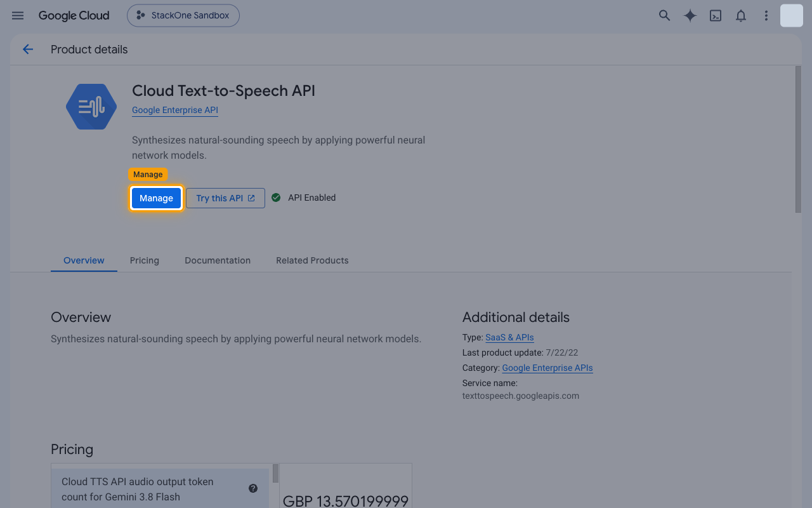Open the SaaS & APIs type link

[509, 337]
